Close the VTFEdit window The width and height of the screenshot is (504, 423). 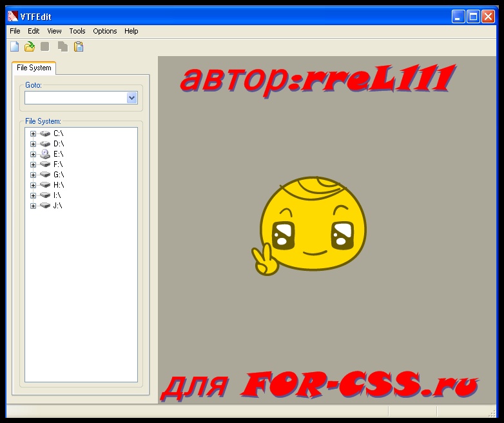pos(488,16)
